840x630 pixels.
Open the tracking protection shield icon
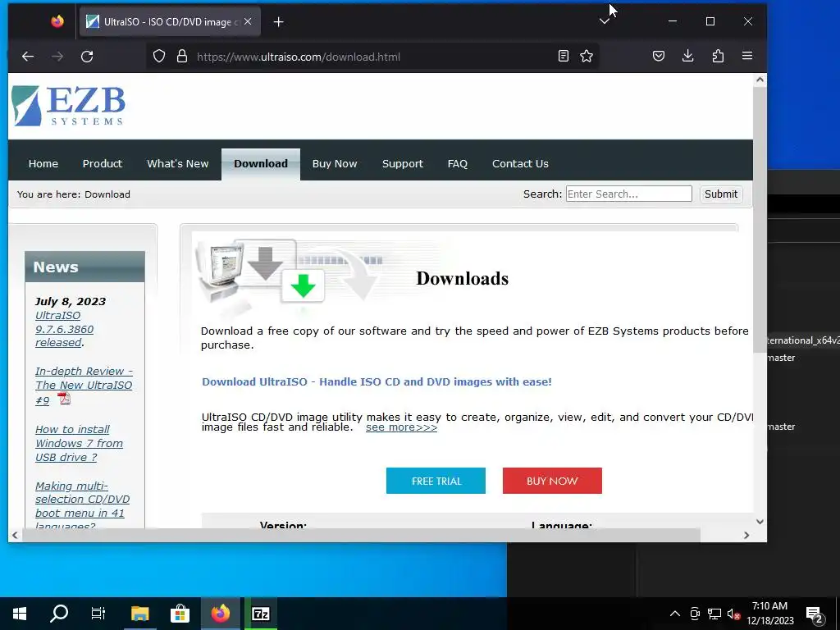coord(159,57)
